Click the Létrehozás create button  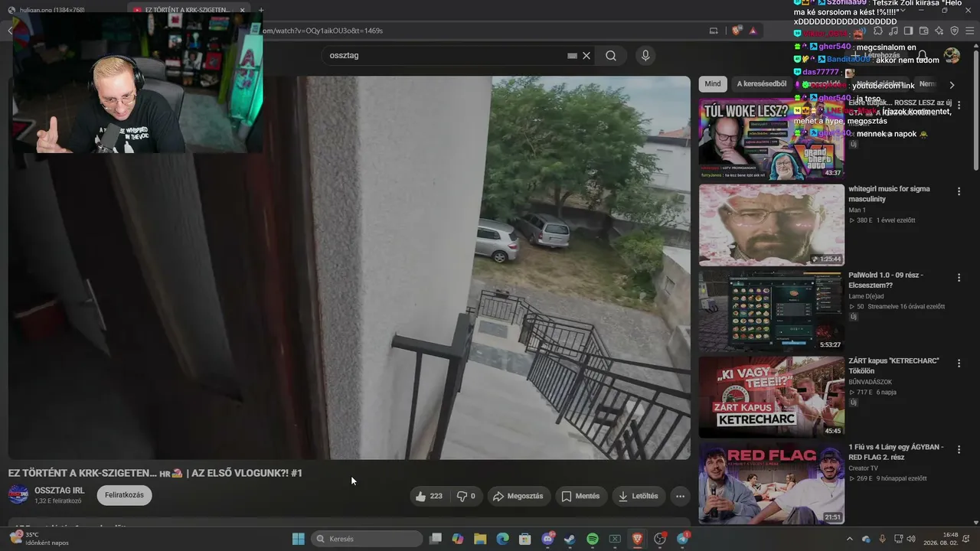pyautogui.click(x=875, y=55)
